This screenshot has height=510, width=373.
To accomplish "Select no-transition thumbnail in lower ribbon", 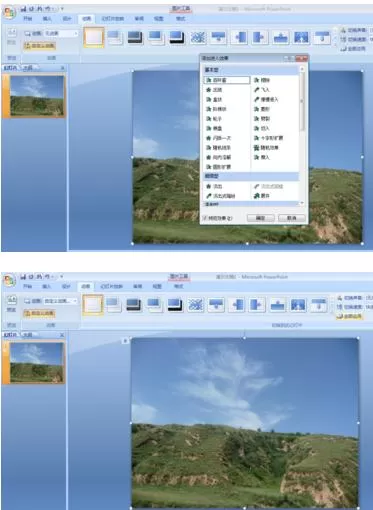I will tap(93, 304).
